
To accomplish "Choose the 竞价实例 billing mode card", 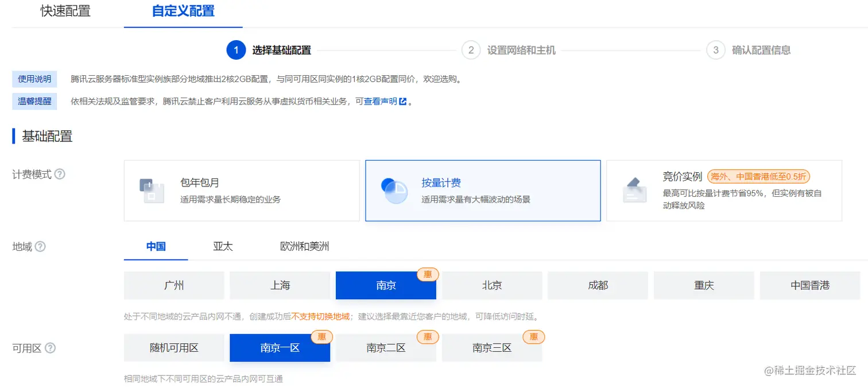I will (x=724, y=191).
